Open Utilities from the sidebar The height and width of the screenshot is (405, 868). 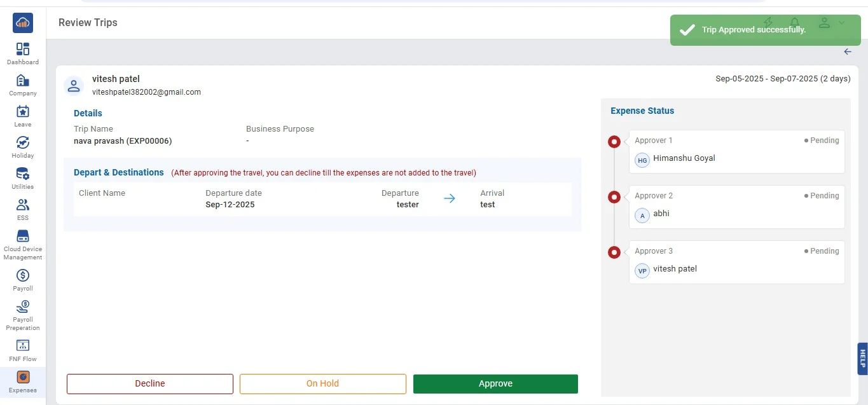[x=23, y=174]
